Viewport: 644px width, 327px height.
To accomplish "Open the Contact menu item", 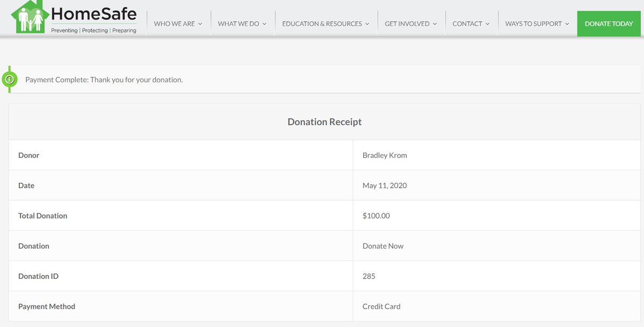I will click(471, 24).
